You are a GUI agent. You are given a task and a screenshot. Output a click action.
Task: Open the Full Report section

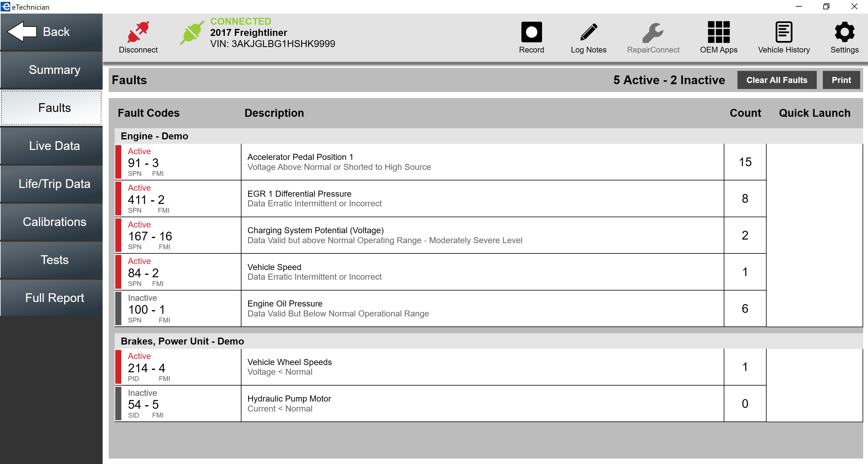(51, 298)
